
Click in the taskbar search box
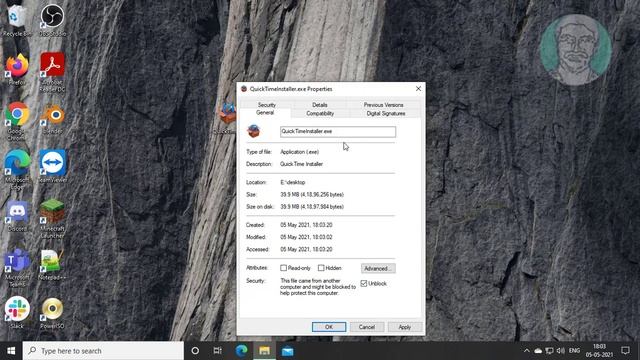(103, 351)
